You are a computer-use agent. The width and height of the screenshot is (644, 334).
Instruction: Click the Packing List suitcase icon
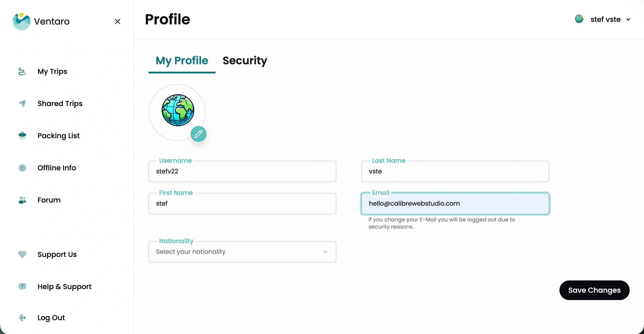[x=22, y=136]
